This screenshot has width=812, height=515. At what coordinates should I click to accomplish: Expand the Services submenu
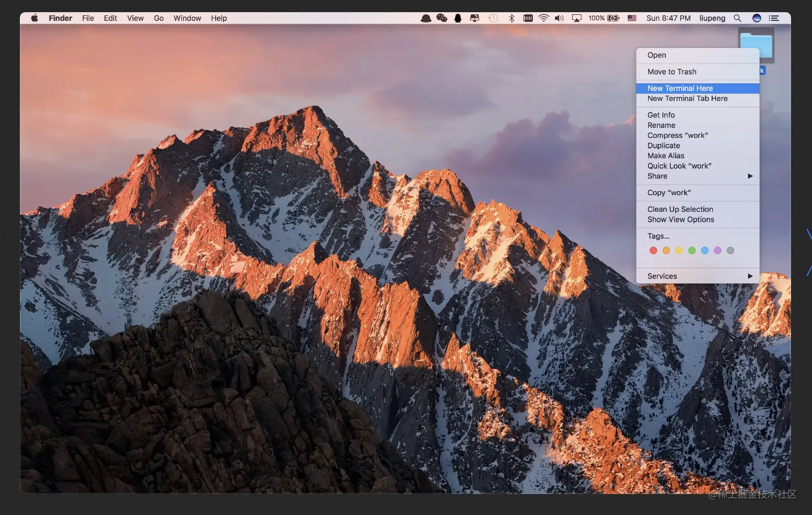tap(698, 276)
